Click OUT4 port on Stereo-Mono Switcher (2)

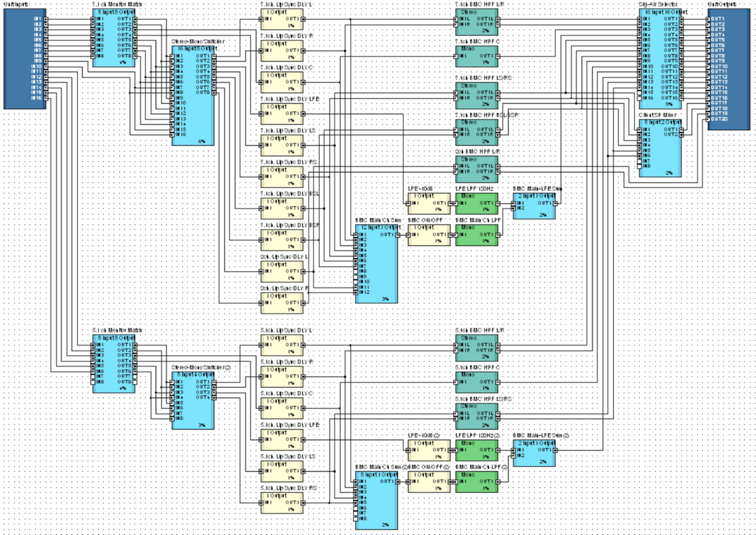point(214,398)
